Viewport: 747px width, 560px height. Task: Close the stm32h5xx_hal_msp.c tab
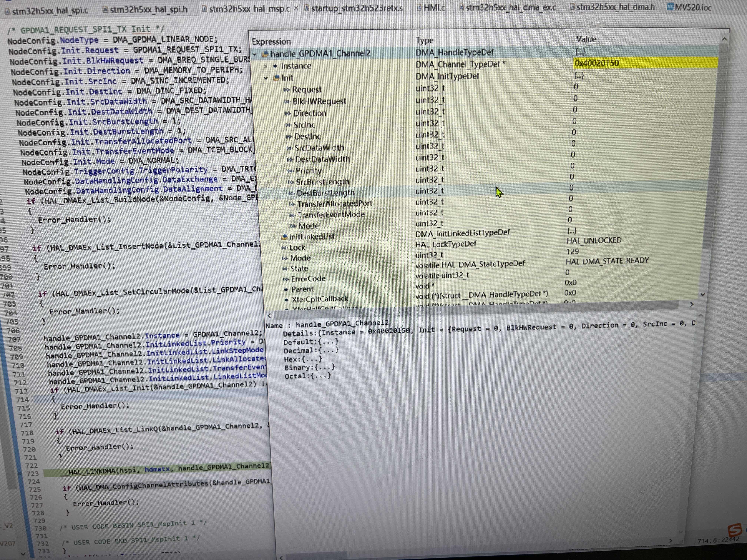pyautogui.click(x=296, y=8)
